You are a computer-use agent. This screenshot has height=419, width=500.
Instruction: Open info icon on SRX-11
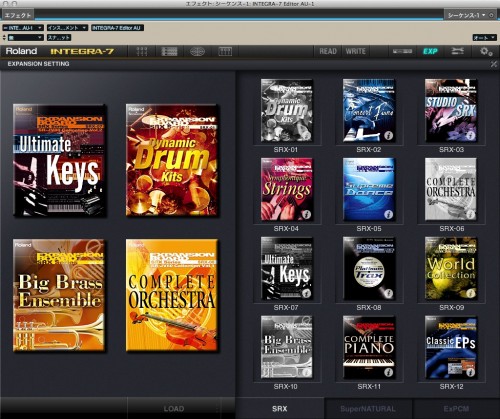coord(388,372)
